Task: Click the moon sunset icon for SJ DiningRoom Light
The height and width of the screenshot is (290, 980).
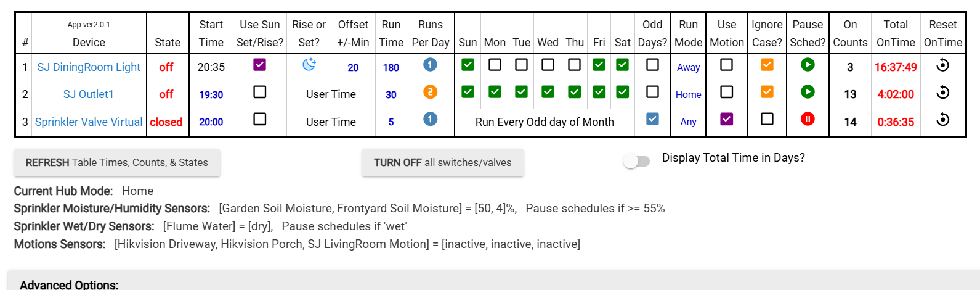Action: (309, 64)
